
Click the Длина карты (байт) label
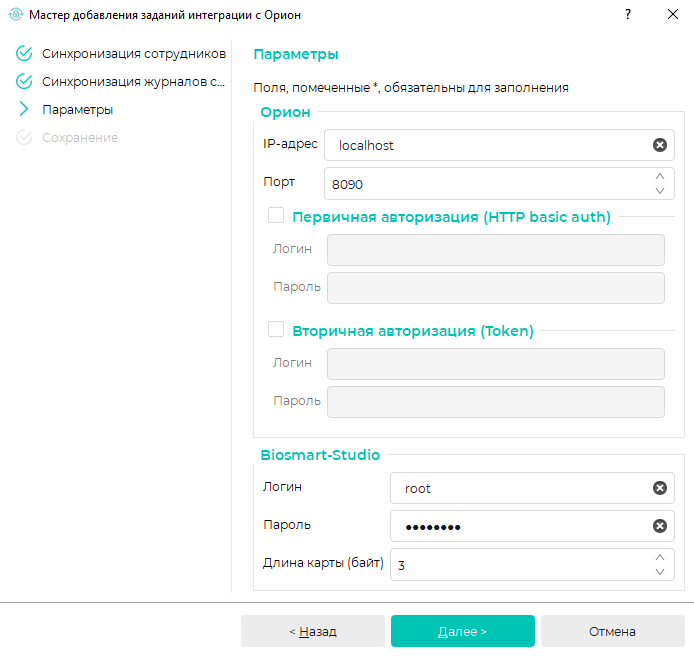(x=323, y=563)
